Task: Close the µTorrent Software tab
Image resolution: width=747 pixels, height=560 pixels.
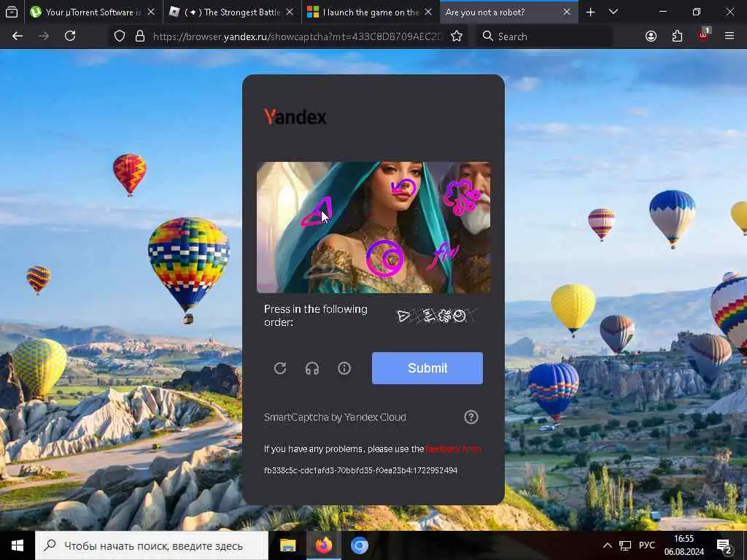Action: (x=150, y=12)
